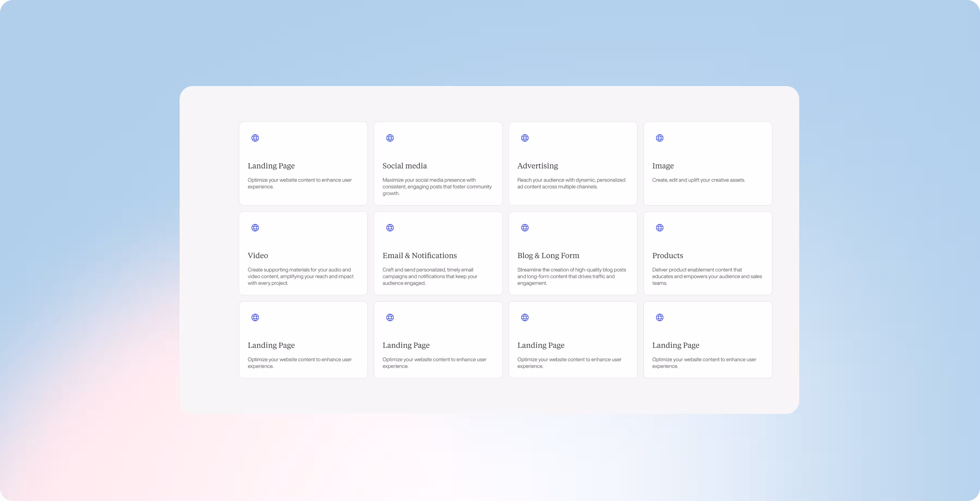Click the globe icon on the bottom-right Landing Page card
The width and height of the screenshot is (980, 501).
coord(659,317)
